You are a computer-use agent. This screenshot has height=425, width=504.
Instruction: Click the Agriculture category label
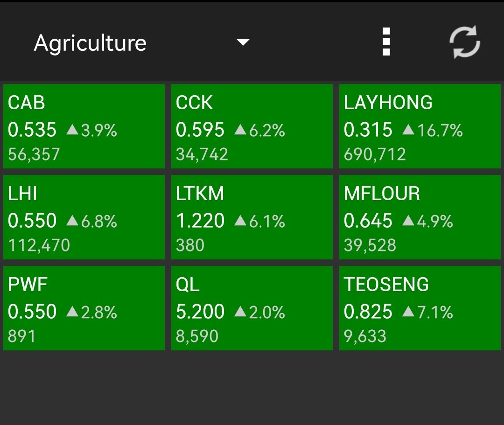click(90, 43)
